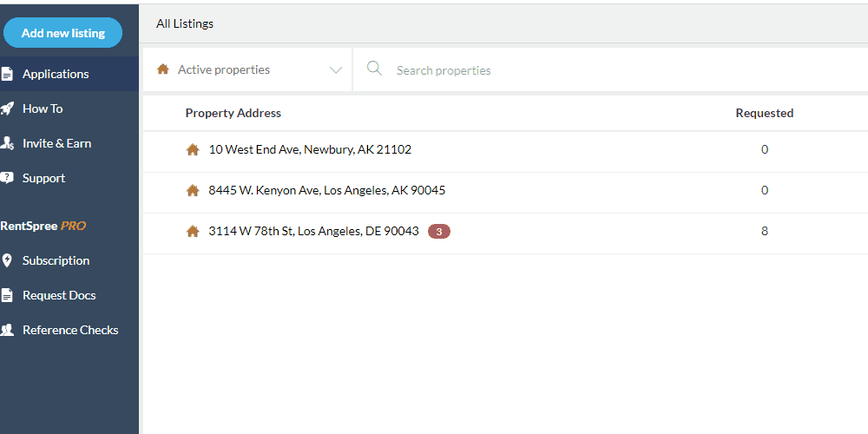Click the Reference Checks people icon

(7, 331)
